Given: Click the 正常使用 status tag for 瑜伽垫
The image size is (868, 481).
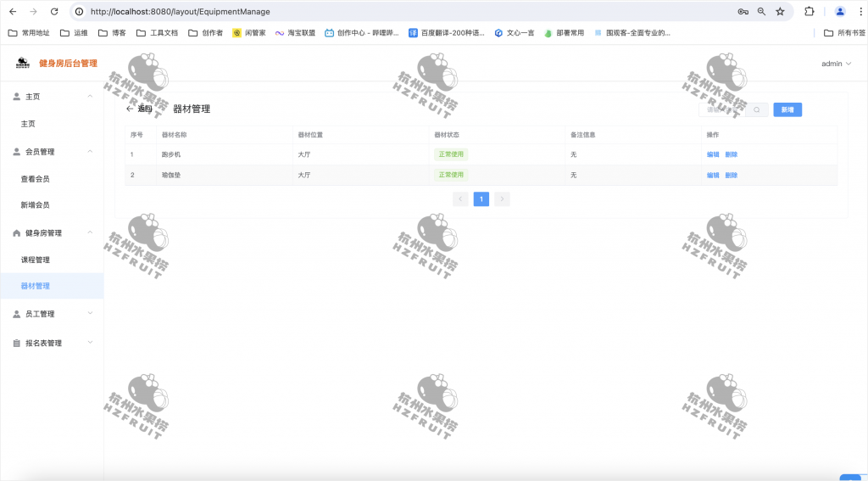Looking at the screenshot, I should click(451, 175).
